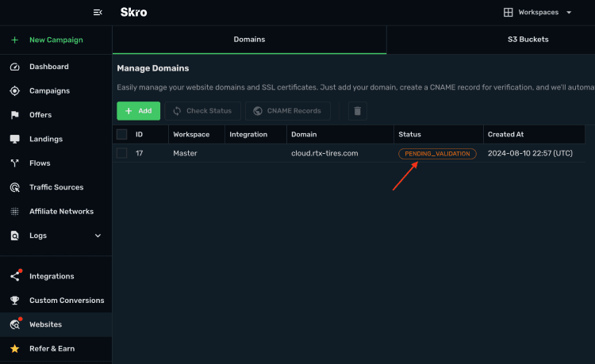
Task: Click the Flows branch icon
Action: (15, 163)
